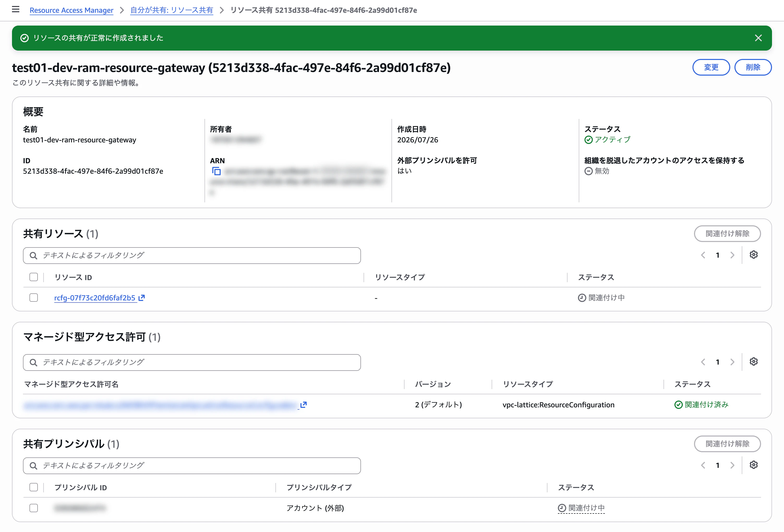
Task: Open settings gear for 共有プリンシパル table
Action: click(754, 465)
